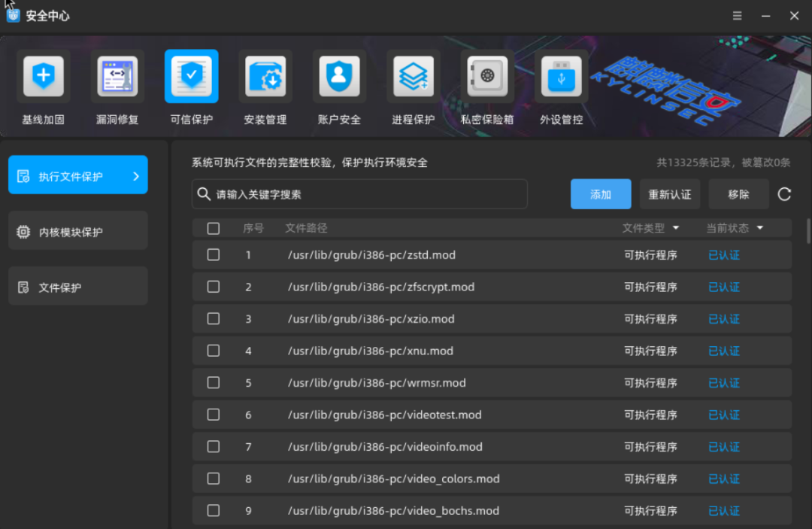This screenshot has width=812, height=529.
Task: Click 已认证 status of videoinfo.mod row
Action: [x=724, y=447]
